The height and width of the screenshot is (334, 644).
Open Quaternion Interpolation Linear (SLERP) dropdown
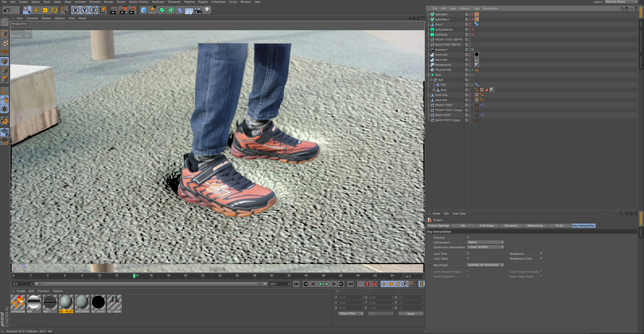(486, 247)
